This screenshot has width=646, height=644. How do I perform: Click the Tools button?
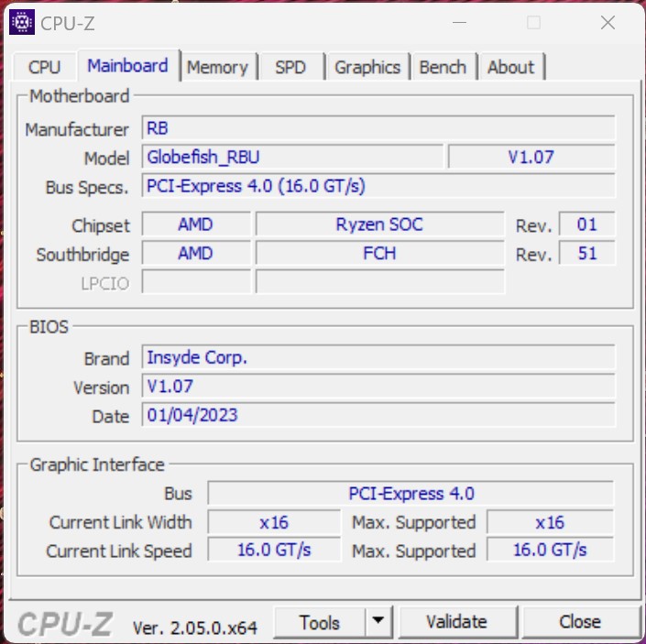320,622
